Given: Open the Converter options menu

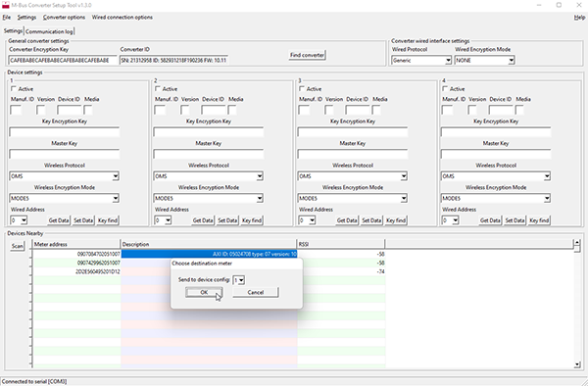Looking at the screenshot, I should tap(64, 18).
